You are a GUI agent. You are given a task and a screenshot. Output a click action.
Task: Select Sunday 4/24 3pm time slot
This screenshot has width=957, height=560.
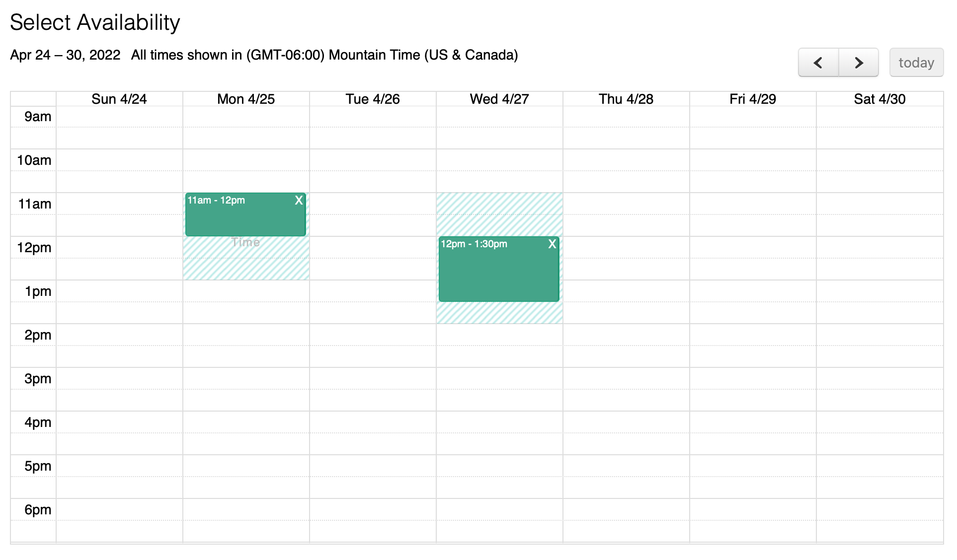[x=119, y=378]
